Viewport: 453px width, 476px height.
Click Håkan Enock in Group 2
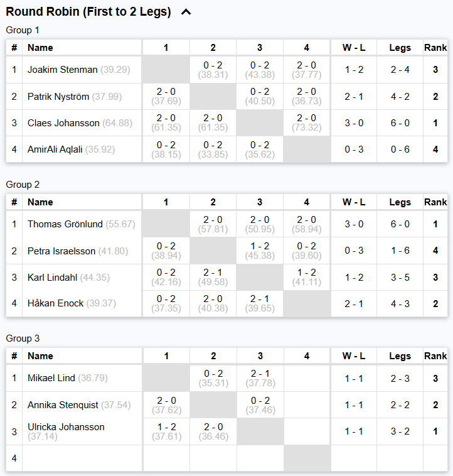click(55, 303)
